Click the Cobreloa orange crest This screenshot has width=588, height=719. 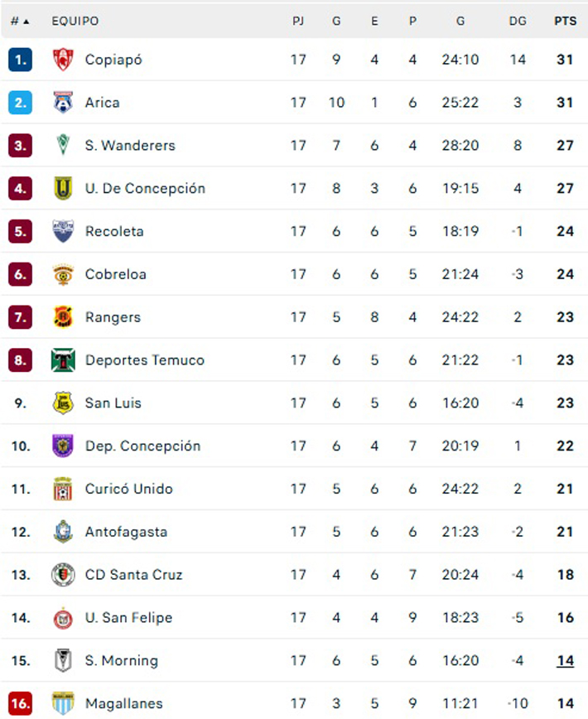pyautogui.click(x=63, y=274)
